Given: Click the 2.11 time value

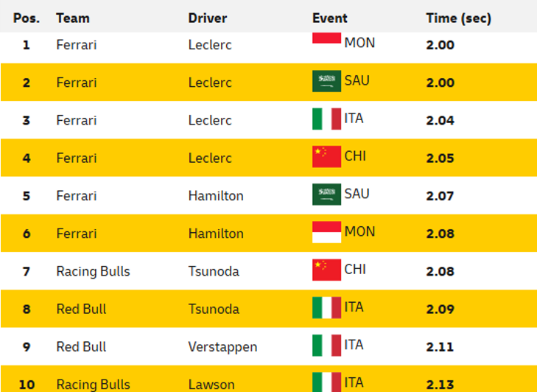Looking at the screenshot, I should click(440, 347).
